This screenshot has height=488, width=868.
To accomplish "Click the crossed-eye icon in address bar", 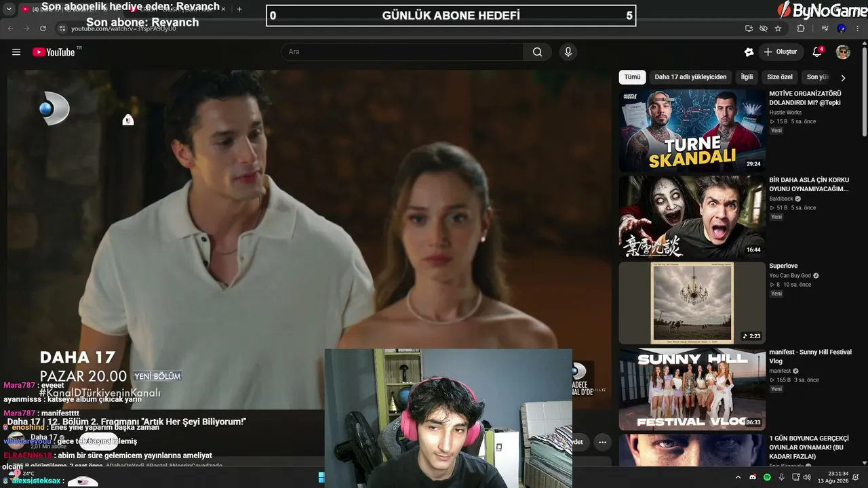I will click(764, 28).
